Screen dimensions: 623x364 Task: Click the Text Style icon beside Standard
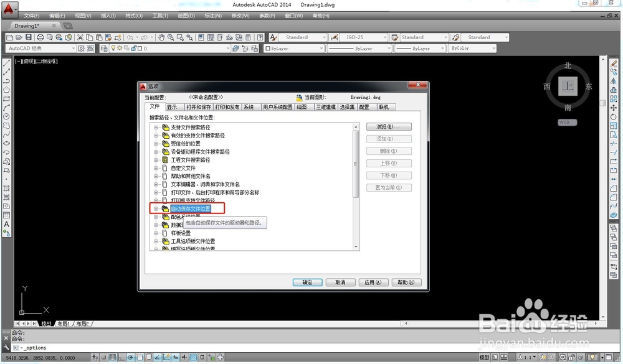[x=273, y=37]
